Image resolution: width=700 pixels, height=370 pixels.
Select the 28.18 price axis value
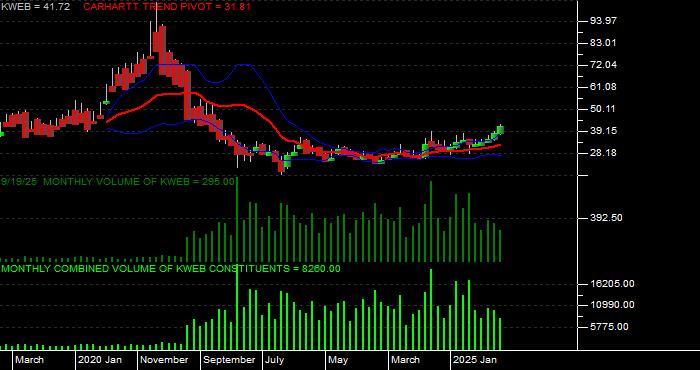tap(602, 153)
